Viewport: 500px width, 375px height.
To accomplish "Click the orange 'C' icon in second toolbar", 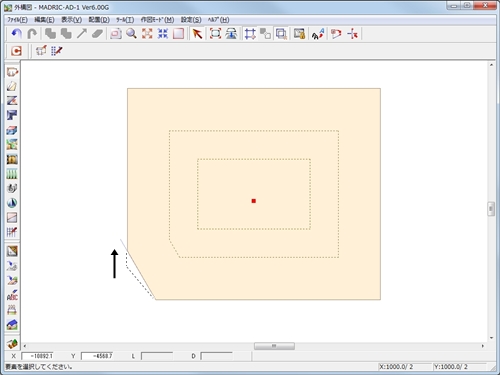I will [16, 51].
